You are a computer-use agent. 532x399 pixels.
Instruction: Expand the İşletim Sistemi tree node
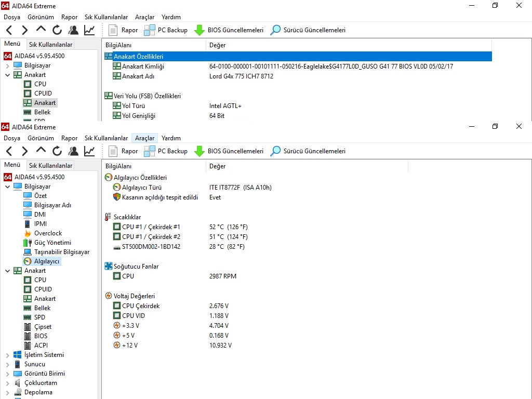[7, 355]
